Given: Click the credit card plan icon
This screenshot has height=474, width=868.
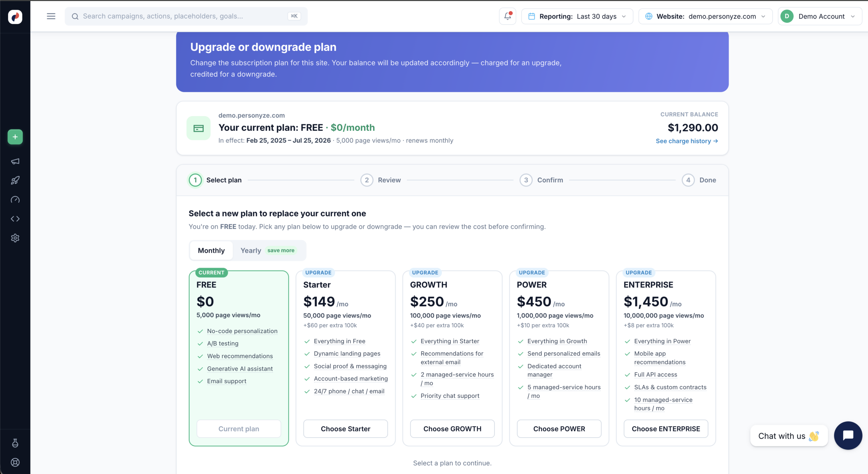Looking at the screenshot, I should [x=198, y=128].
